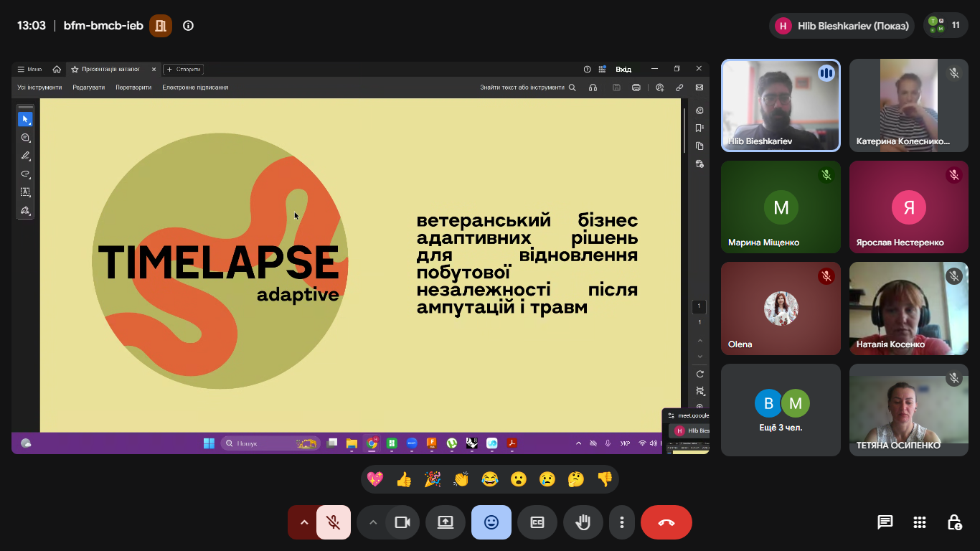Expand video settings chevron
The width and height of the screenshot is (980, 551).
[x=372, y=522]
